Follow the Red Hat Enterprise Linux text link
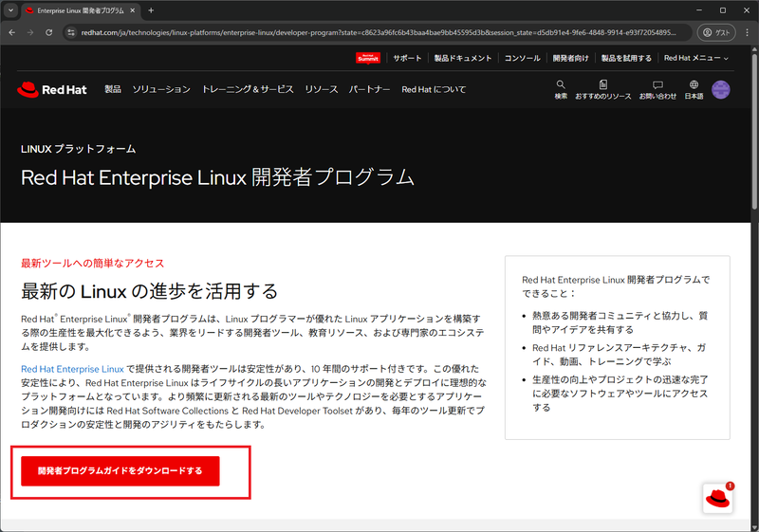 pos(73,369)
